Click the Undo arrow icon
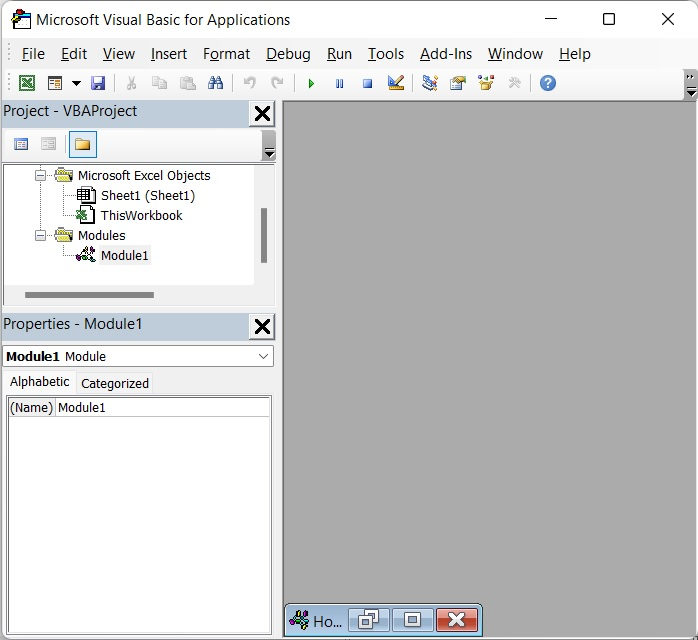This screenshot has width=698, height=640. pos(250,83)
